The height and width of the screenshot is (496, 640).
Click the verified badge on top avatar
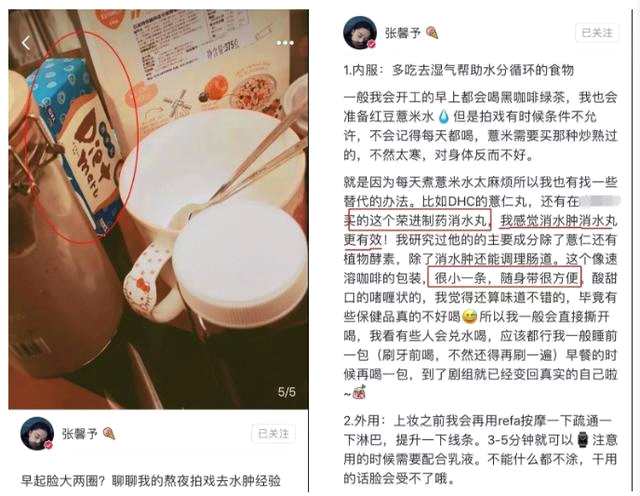point(371,44)
